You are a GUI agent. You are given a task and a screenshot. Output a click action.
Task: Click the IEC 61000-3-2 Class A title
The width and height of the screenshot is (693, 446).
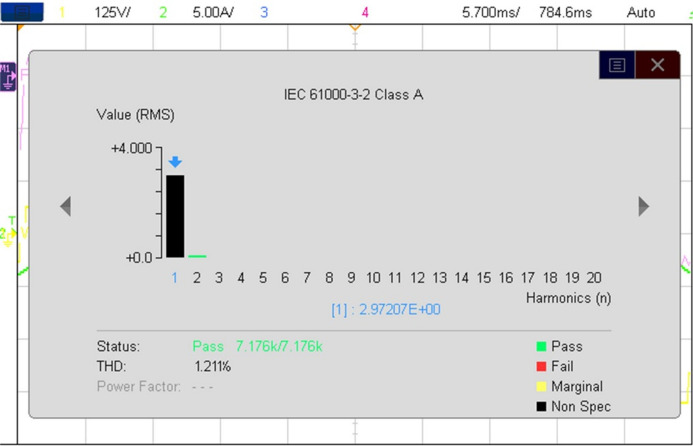353,95
